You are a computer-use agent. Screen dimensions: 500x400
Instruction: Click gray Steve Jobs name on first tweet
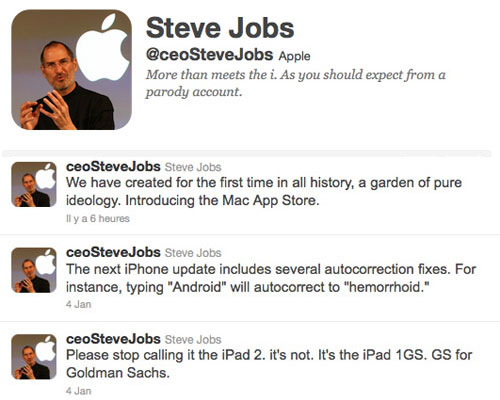(193, 167)
